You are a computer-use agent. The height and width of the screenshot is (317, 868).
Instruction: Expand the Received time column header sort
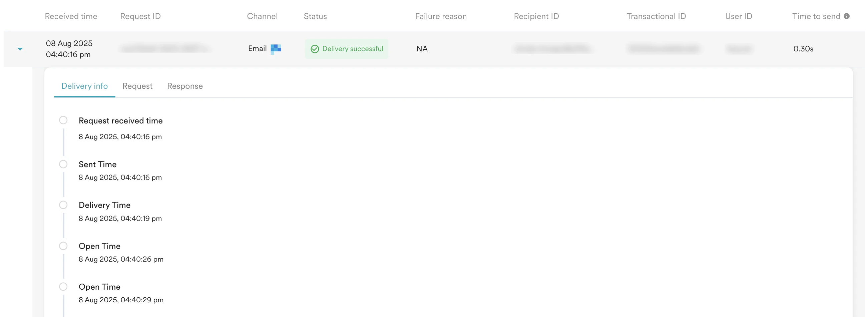click(x=71, y=16)
